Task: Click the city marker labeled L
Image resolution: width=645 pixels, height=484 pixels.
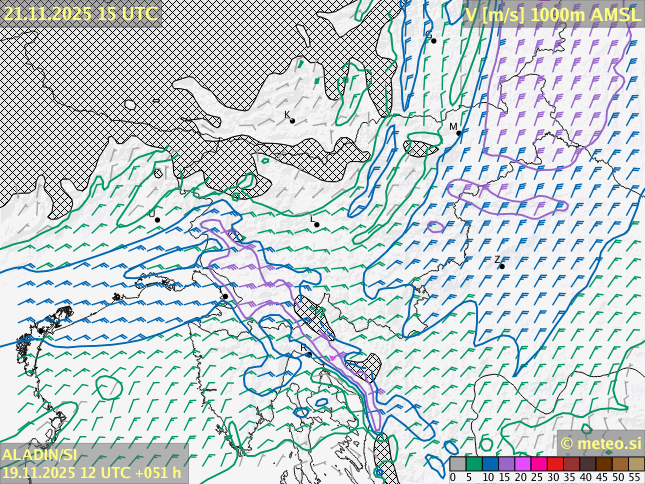Action: [x=317, y=225]
